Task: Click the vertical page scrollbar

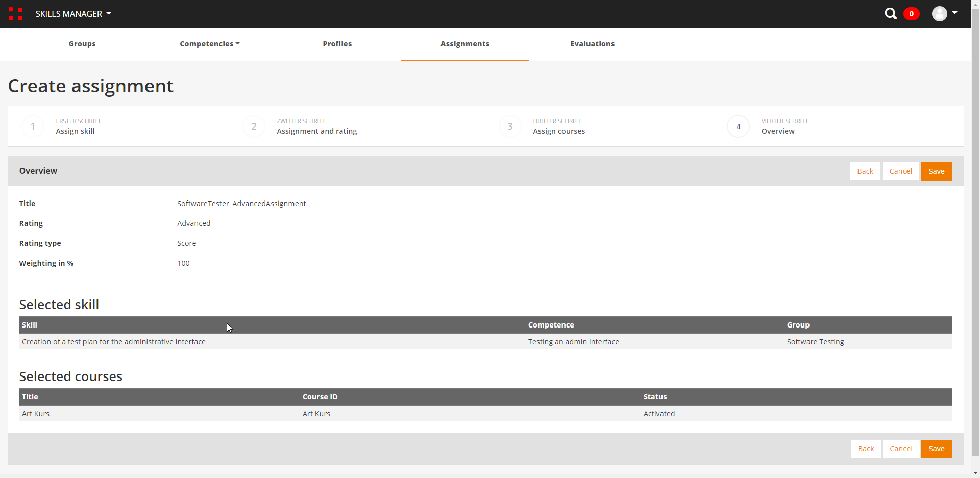Action: coord(975,230)
